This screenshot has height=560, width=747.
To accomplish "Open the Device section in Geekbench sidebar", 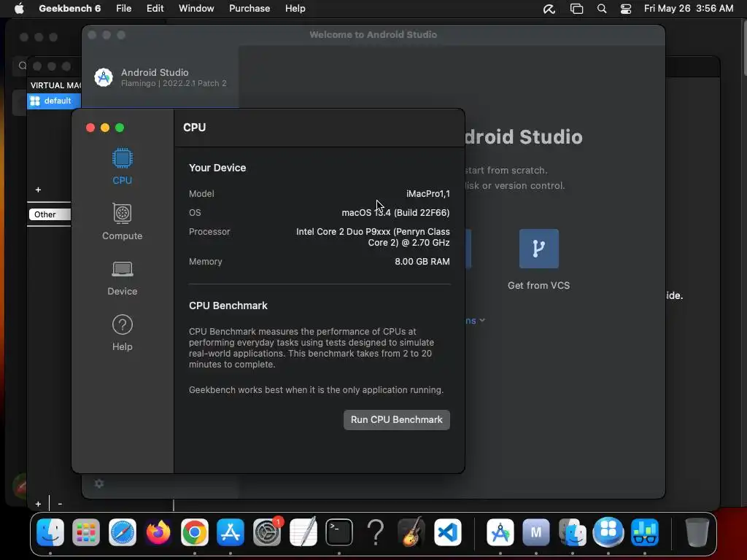I will click(122, 278).
